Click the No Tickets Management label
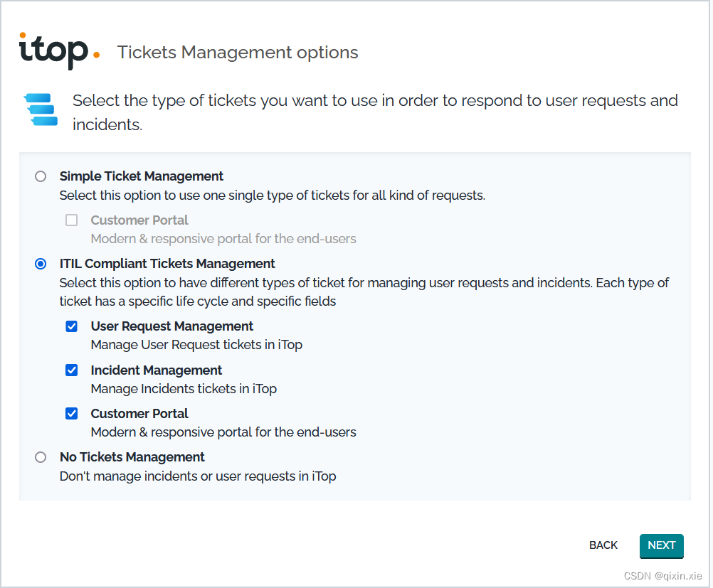Image resolution: width=713 pixels, height=588 pixels. pos(132,457)
